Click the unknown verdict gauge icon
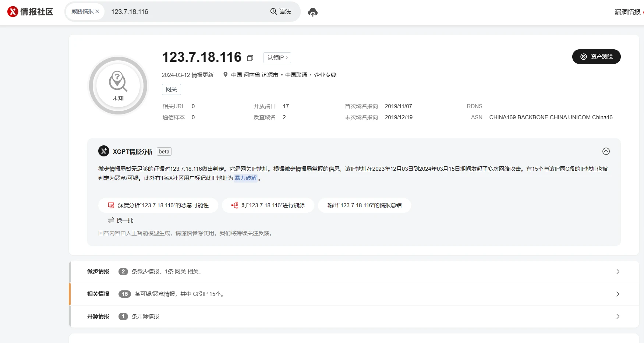The height and width of the screenshot is (343, 644). point(118,86)
